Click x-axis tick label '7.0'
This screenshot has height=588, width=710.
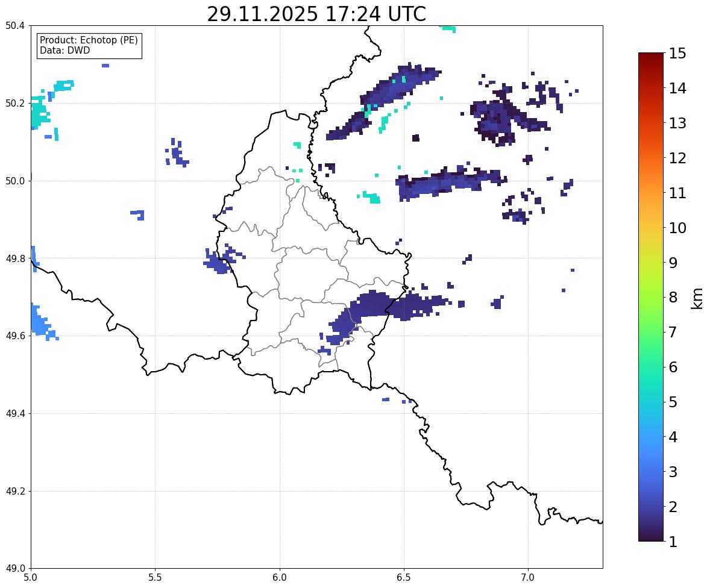pyautogui.click(x=528, y=578)
